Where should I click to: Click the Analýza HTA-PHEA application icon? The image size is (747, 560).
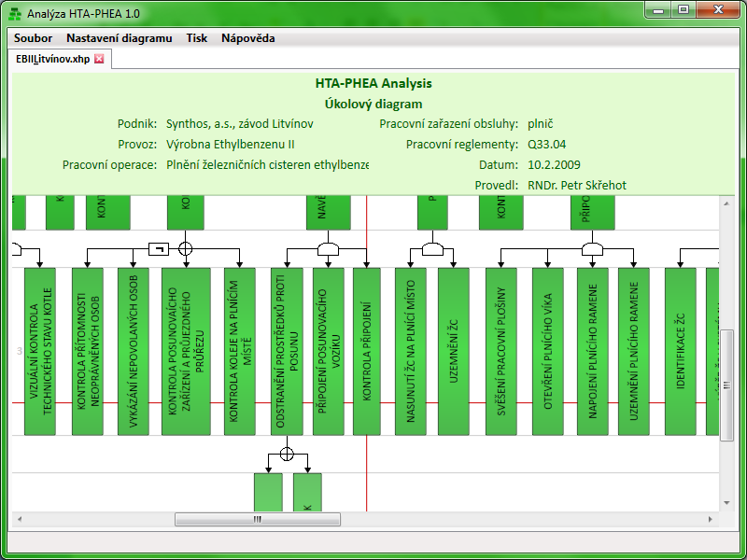(x=15, y=14)
